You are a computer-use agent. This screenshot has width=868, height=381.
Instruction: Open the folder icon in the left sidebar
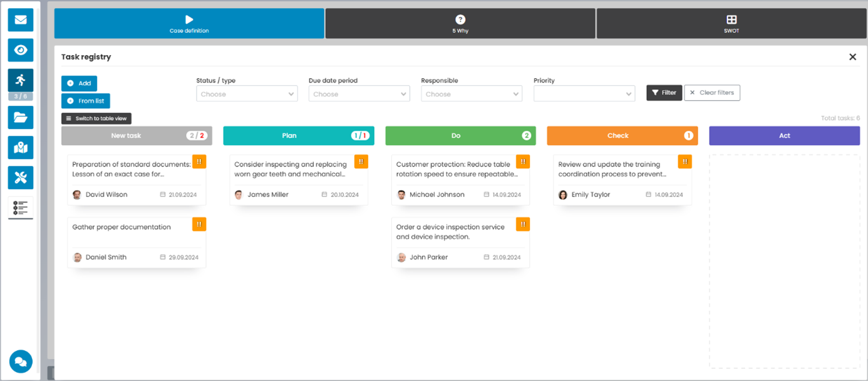21,118
